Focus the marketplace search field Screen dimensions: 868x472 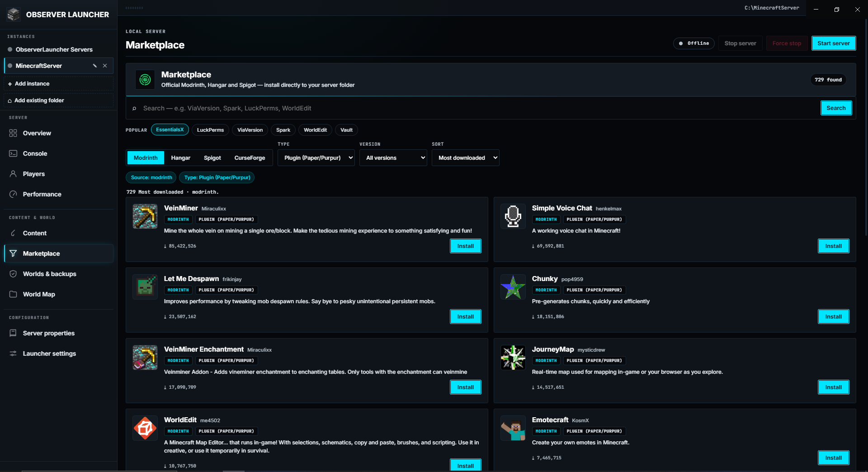pyautogui.click(x=479, y=108)
